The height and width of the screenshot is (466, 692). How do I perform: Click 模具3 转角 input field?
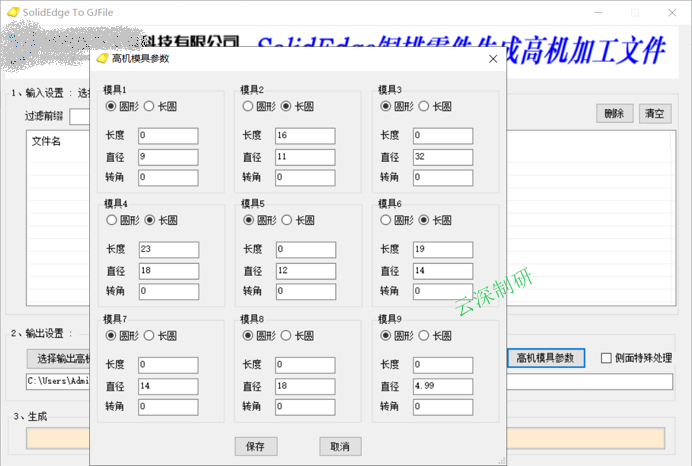tap(443, 177)
